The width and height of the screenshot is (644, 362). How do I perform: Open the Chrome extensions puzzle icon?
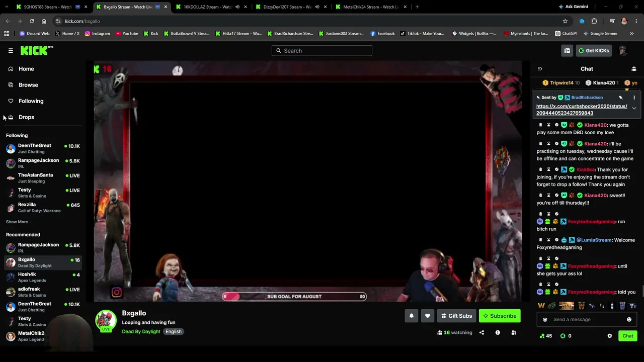(594, 21)
